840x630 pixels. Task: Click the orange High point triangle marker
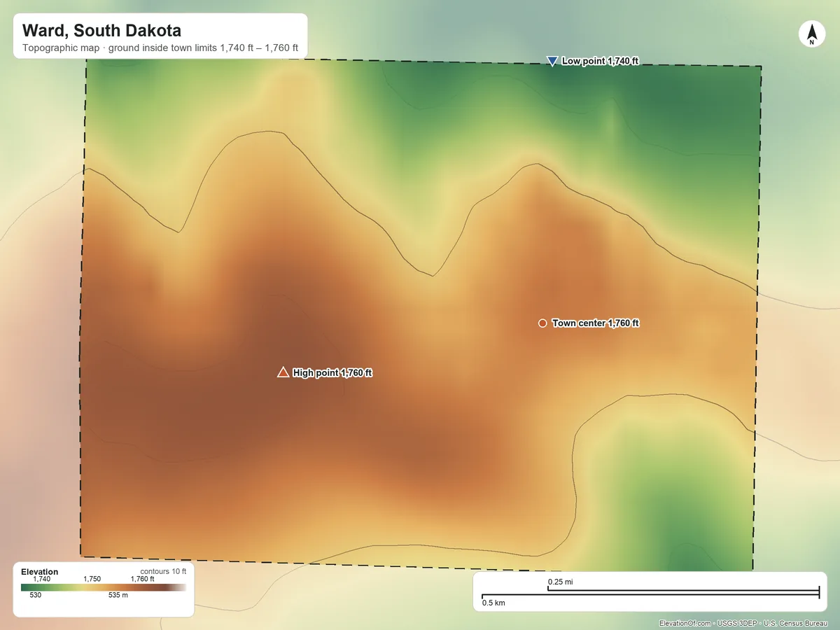(283, 372)
